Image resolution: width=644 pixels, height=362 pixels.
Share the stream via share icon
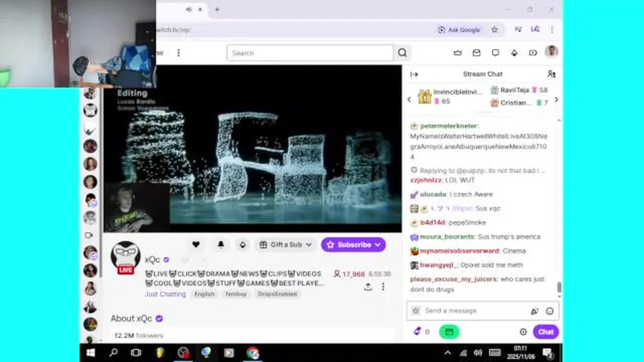coord(368,287)
